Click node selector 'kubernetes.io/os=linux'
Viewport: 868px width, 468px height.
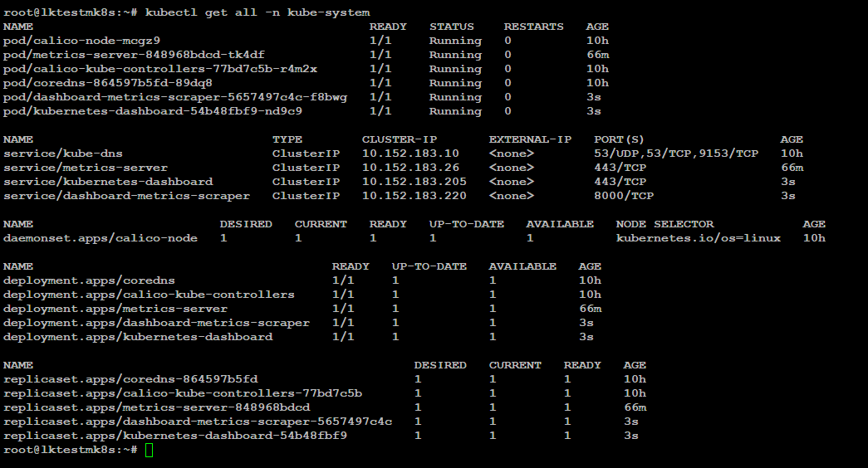(699, 238)
